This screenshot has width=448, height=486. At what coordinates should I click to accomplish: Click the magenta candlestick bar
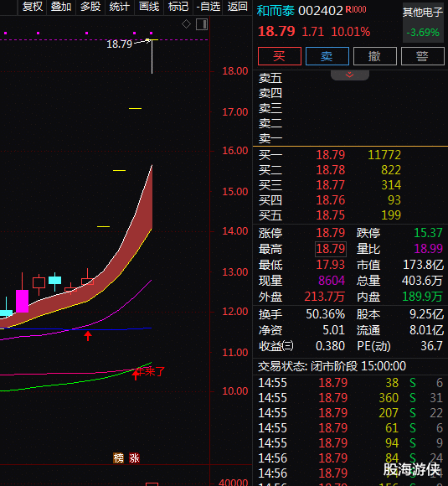[x=22, y=301]
